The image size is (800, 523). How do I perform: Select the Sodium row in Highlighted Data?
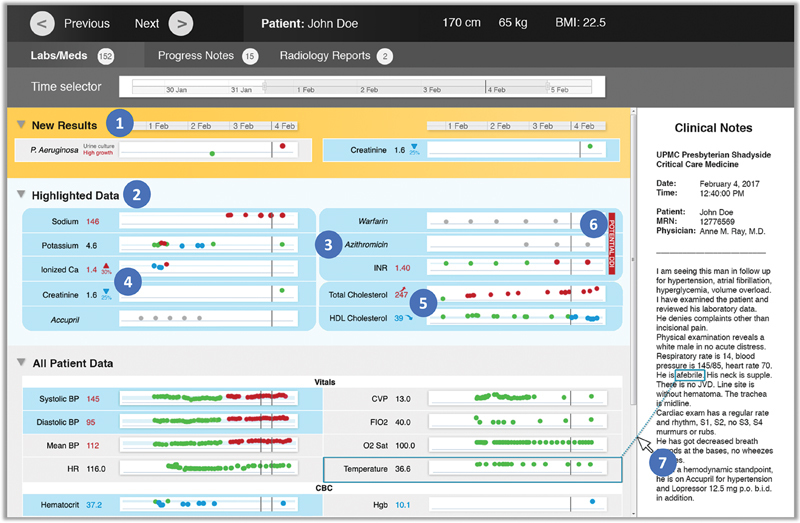[x=169, y=221]
